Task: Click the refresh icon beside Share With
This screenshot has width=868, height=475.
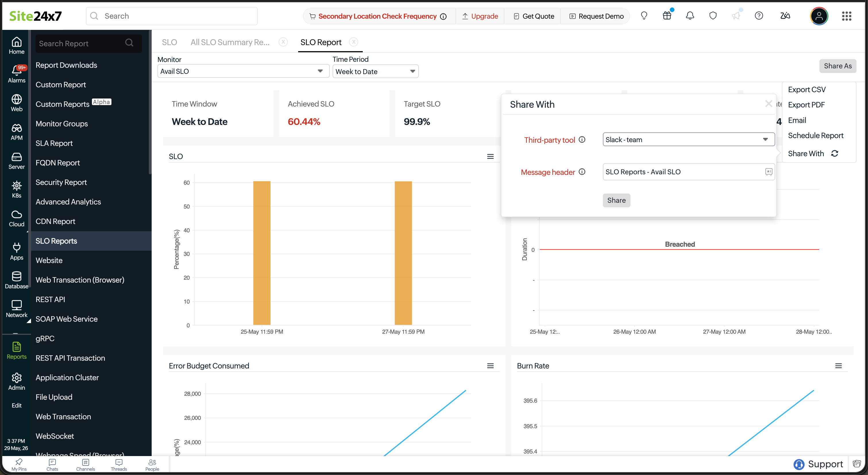Action: [835, 154]
